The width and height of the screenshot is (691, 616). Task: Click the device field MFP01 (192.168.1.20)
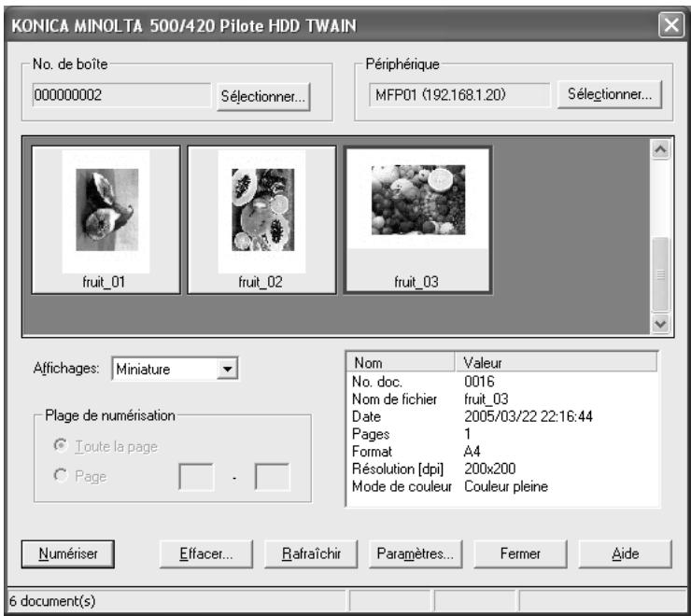pos(459,95)
